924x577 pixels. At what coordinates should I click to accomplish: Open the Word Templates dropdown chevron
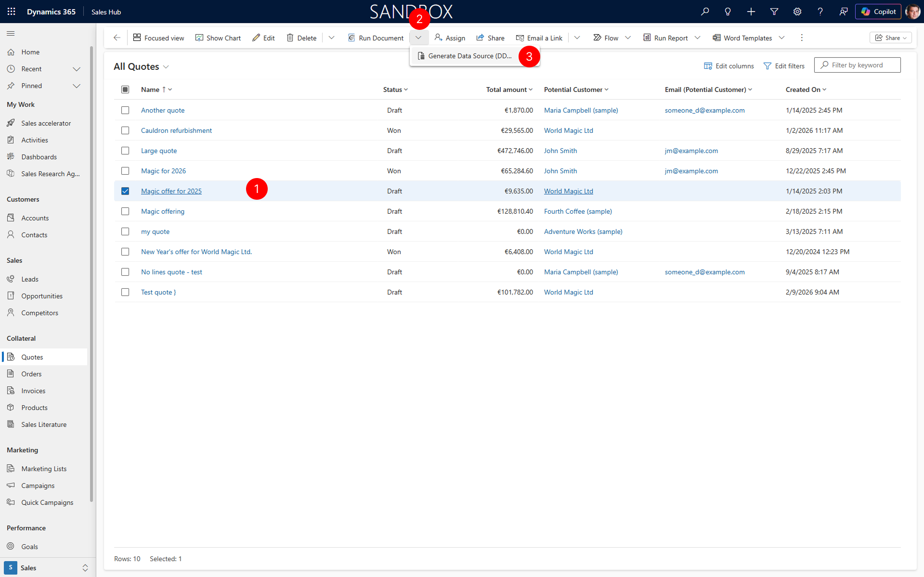point(781,38)
